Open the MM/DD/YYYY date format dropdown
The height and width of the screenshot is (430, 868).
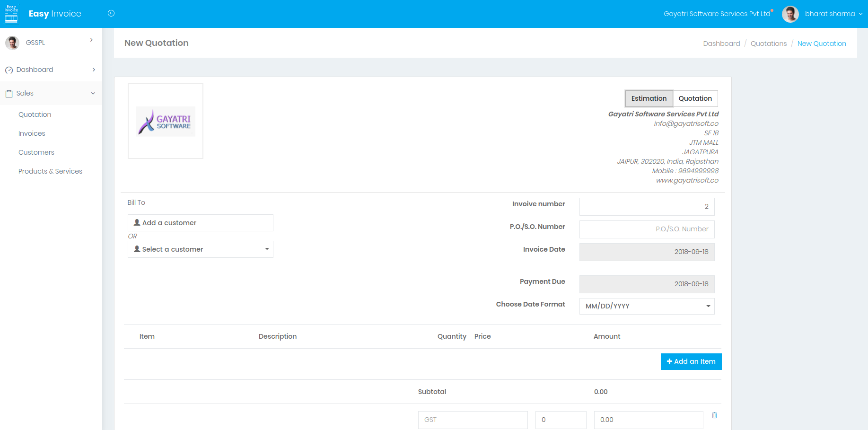[708, 306]
